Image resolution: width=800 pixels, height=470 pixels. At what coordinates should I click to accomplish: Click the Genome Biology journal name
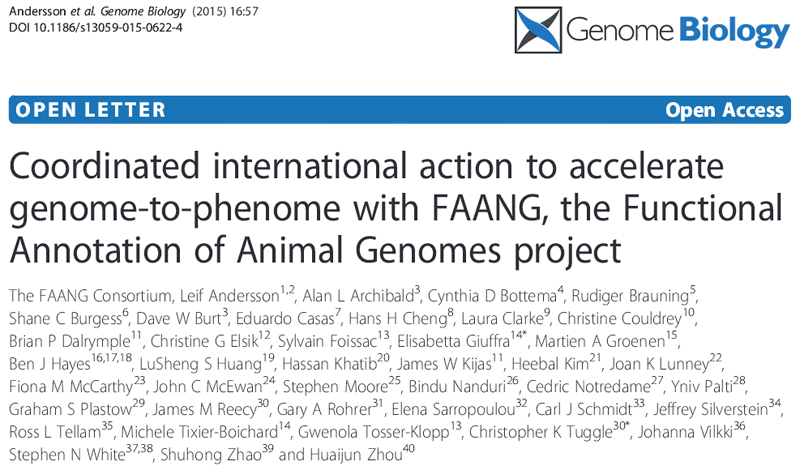pos(677,34)
